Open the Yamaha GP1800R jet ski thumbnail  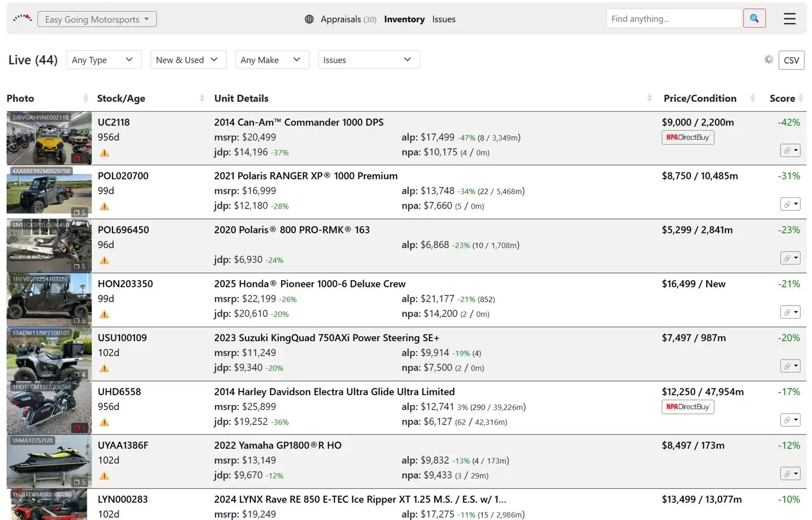(x=49, y=462)
